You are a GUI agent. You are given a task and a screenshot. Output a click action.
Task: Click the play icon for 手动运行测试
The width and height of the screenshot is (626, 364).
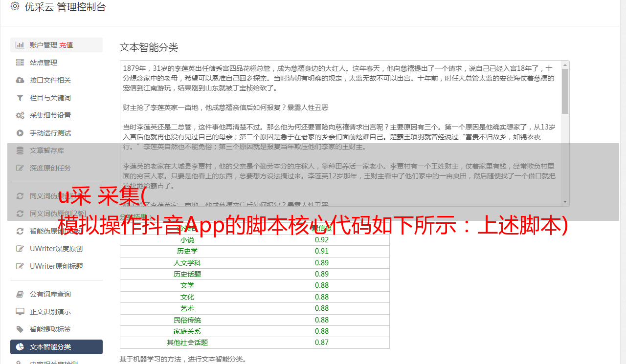[x=20, y=133]
